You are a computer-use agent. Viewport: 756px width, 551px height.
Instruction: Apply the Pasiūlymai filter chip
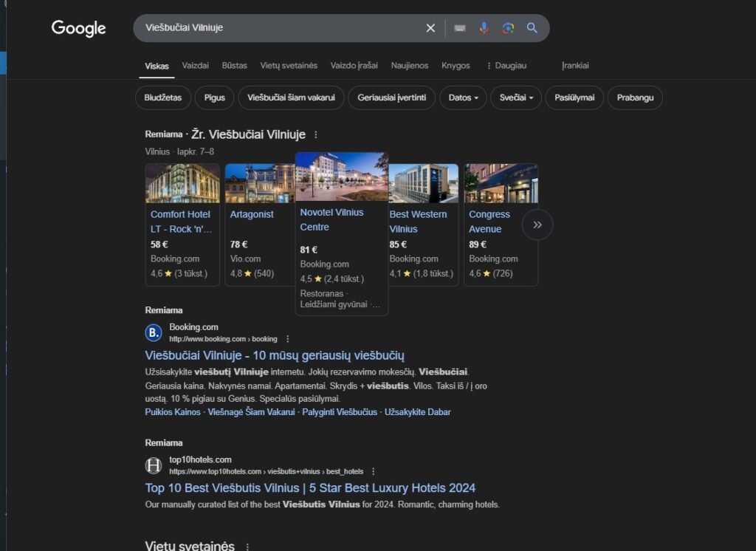pyautogui.click(x=574, y=98)
